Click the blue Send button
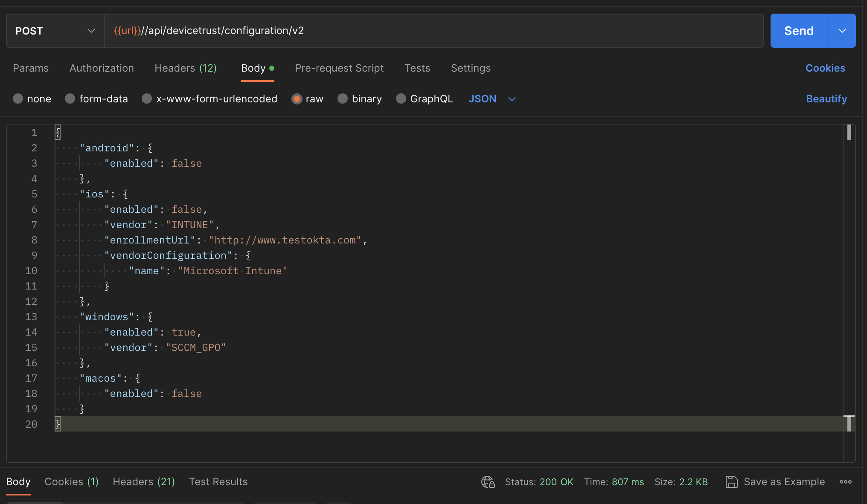The image size is (867, 504). (799, 31)
